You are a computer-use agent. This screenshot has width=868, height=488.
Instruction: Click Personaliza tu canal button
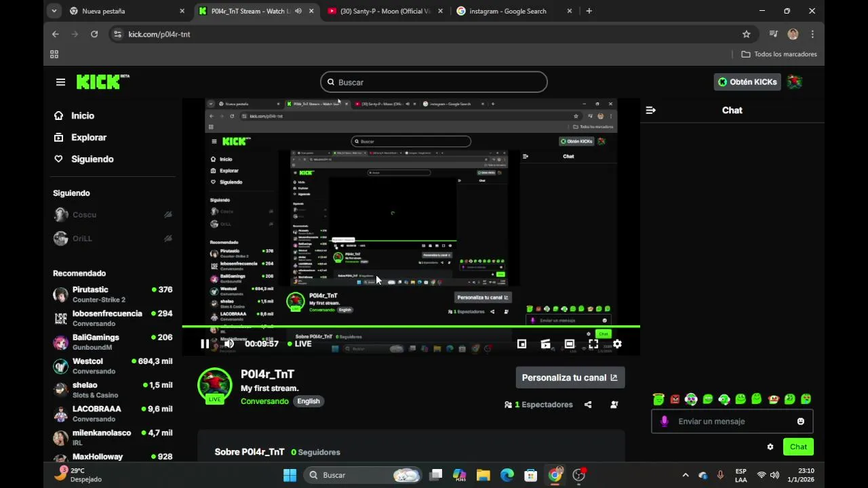click(x=570, y=378)
